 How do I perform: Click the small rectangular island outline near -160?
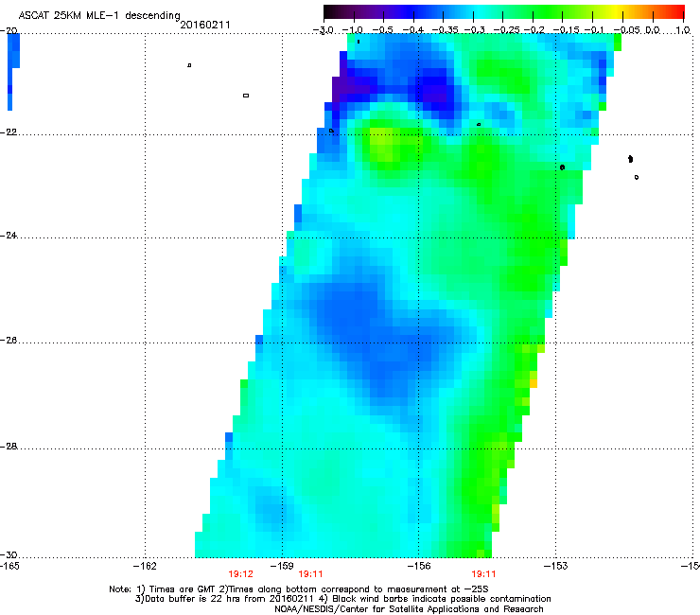coord(246,96)
